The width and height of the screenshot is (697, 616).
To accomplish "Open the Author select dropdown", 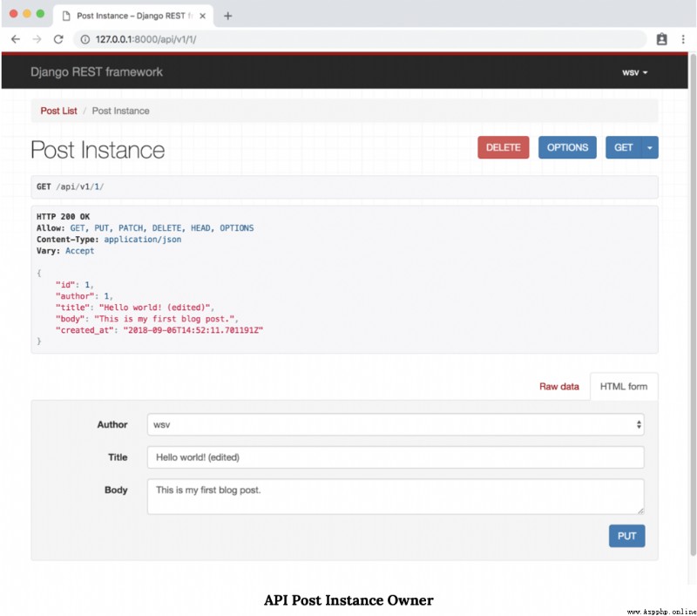I will [396, 425].
